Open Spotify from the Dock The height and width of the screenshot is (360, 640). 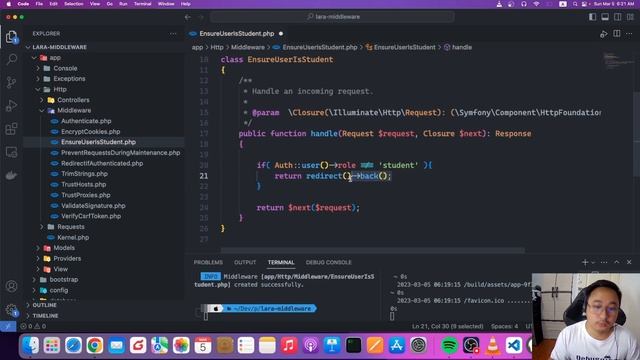point(449,346)
